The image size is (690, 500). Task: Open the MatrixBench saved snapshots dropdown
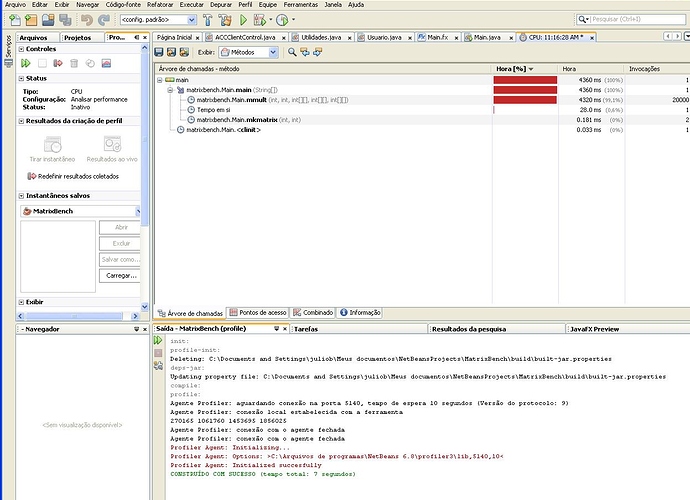[138, 211]
